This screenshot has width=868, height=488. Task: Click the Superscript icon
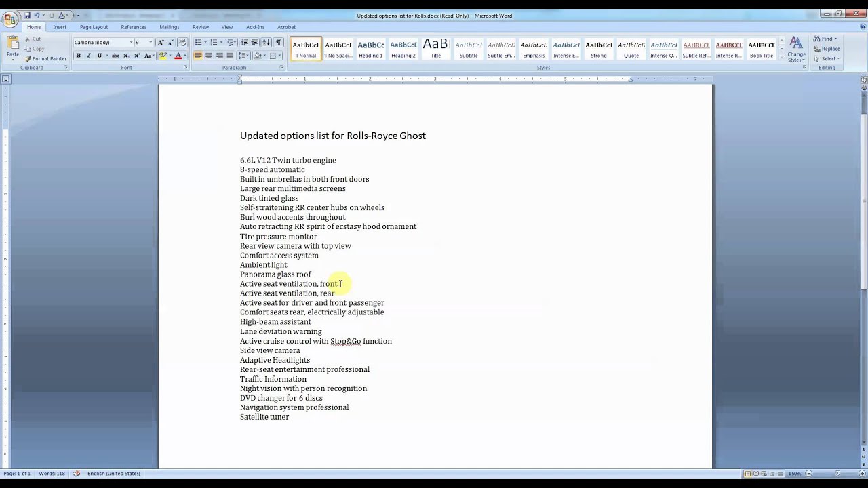pyautogui.click(x=136, y=56)
